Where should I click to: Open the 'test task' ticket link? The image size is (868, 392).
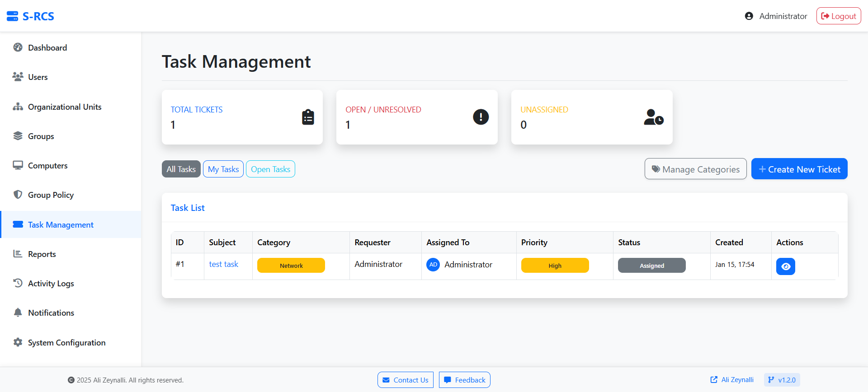click(x=224, y=264)
